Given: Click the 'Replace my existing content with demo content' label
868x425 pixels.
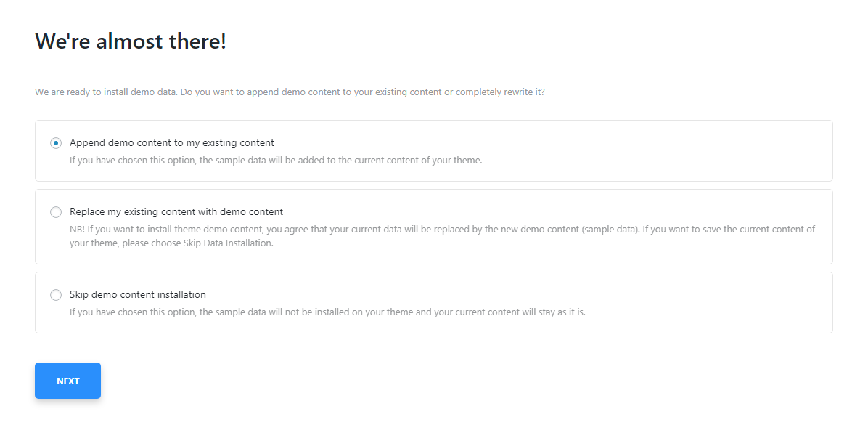Looking at the screenshot, I should [x=176, y=212].
